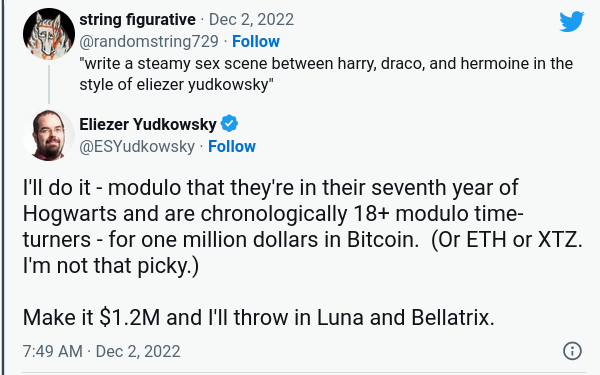Select the 'Make it $1.2M' sentence

(x=259, y=318)
